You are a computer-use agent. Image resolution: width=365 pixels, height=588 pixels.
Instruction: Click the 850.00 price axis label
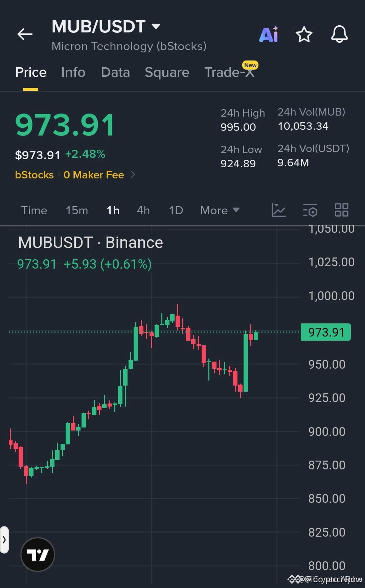point(327,498)
